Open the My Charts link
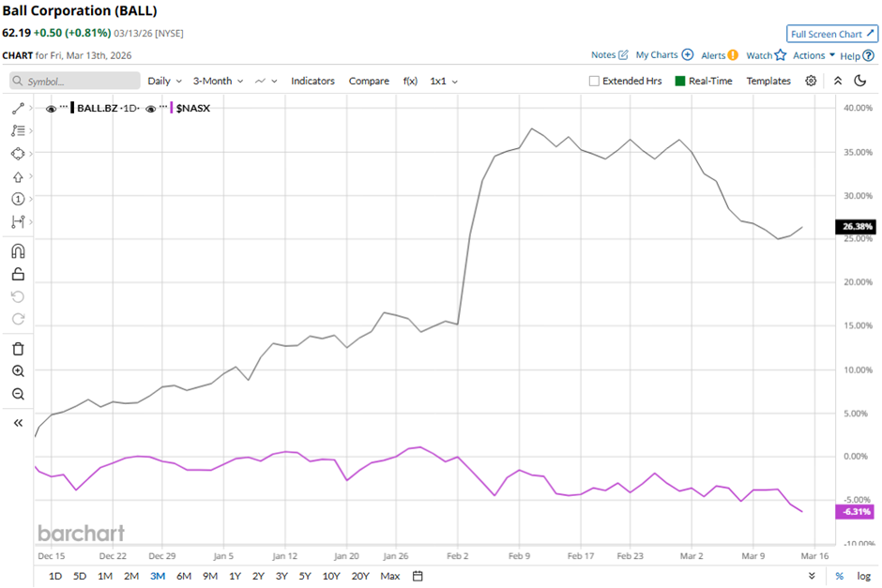 [x=663, y=55]
